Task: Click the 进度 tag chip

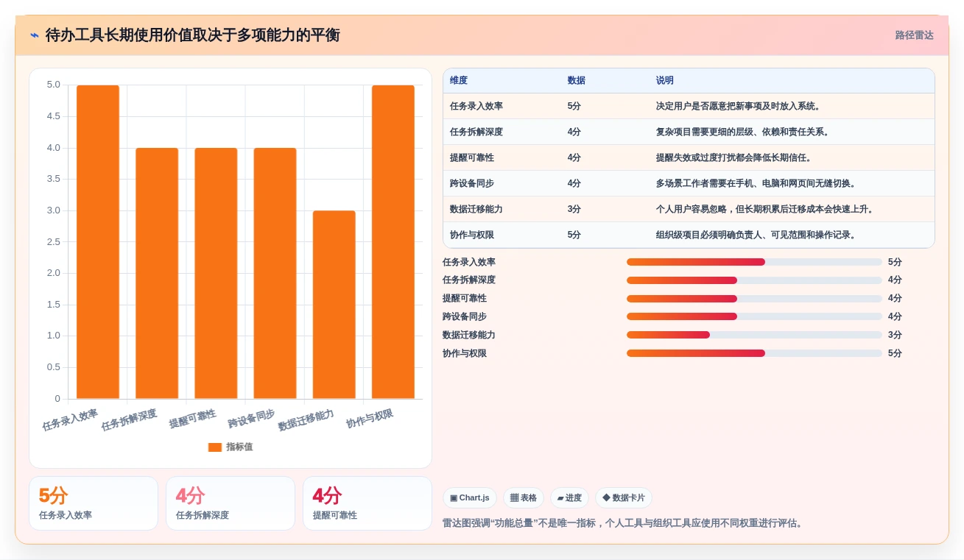Action: 569,498
